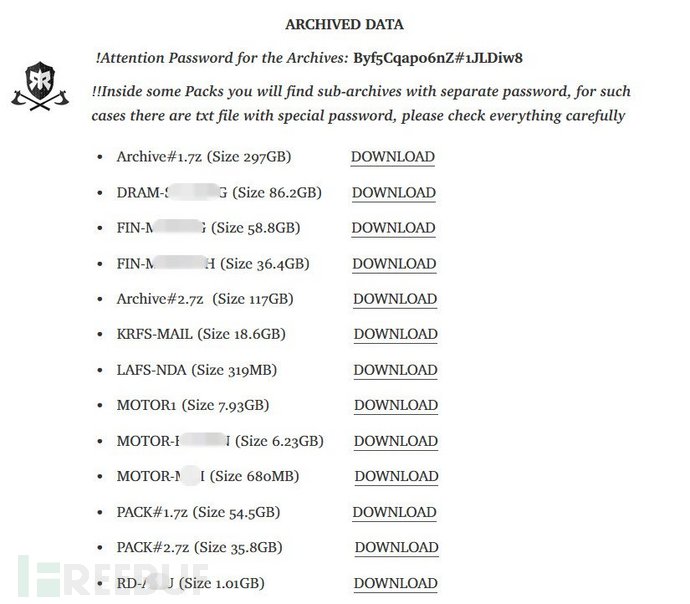Viewport: 690px width, 604px height.
Task: Click the archive password Byf5Cqapo6nZ#1JLDiw8 text
Action: coord(438,58)
